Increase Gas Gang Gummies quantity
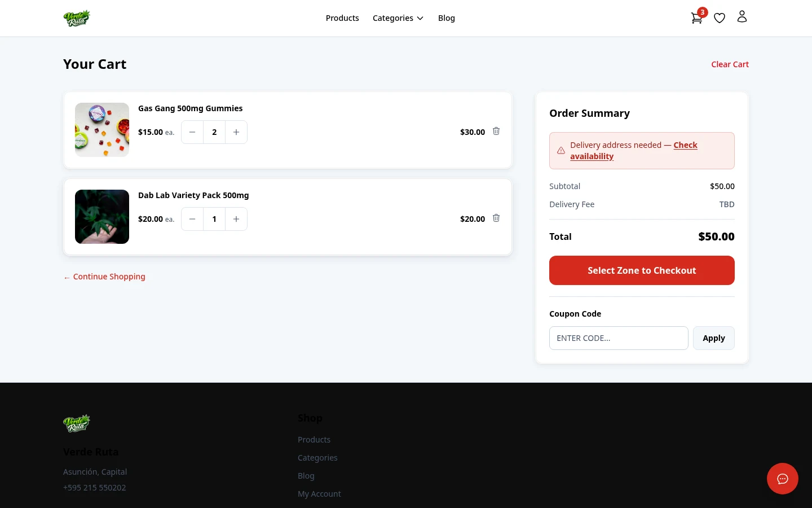Screen dimensions: 812x508 (x=236, y=132)
